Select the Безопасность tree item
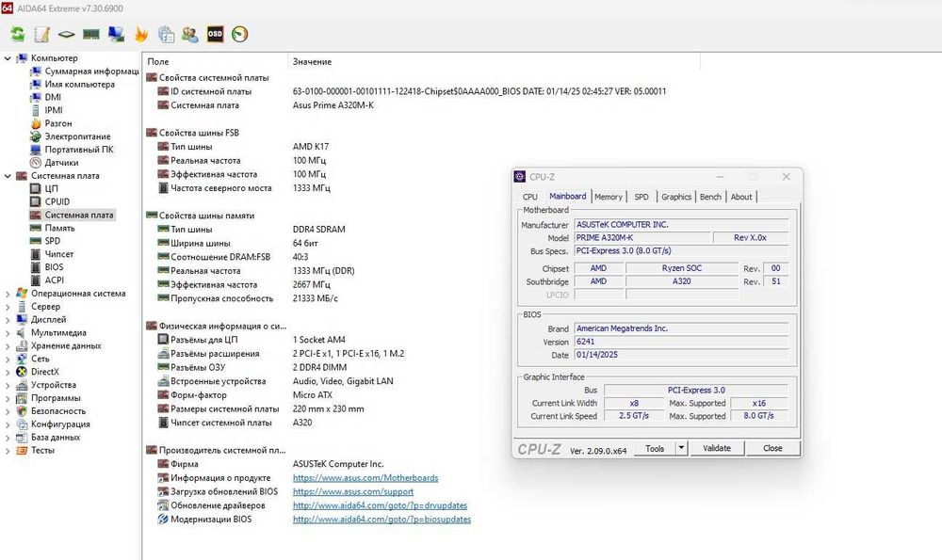This screenshot has width=942, height=560. (58, 411)
